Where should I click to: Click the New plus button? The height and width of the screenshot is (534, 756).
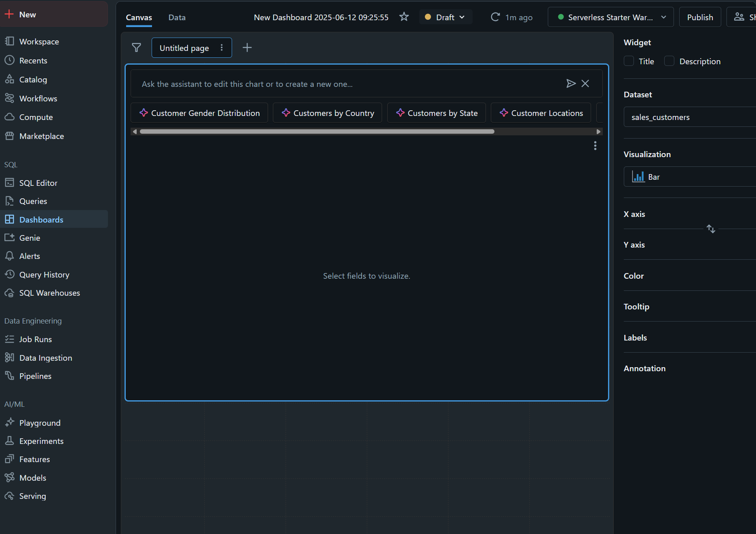54,15
